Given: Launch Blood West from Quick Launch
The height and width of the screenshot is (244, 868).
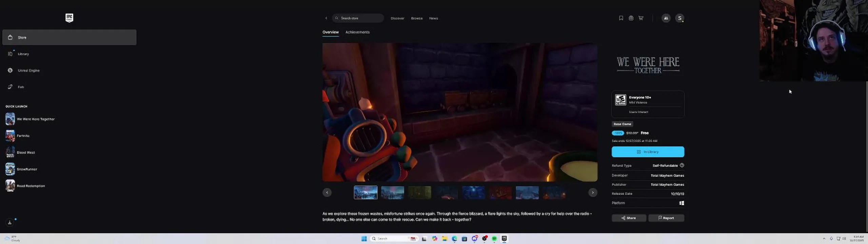Looking at the screenshot, I should click(x=20, y=152).
